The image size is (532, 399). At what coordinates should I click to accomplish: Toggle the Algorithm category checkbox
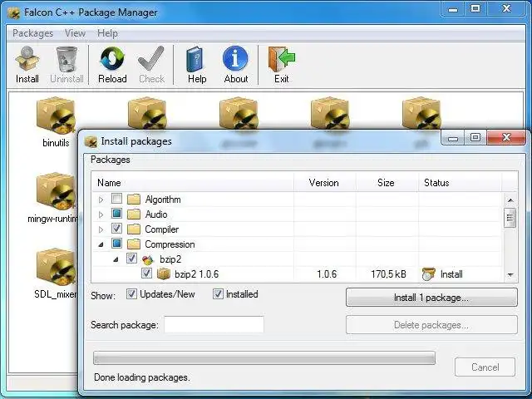pos(116,199)
